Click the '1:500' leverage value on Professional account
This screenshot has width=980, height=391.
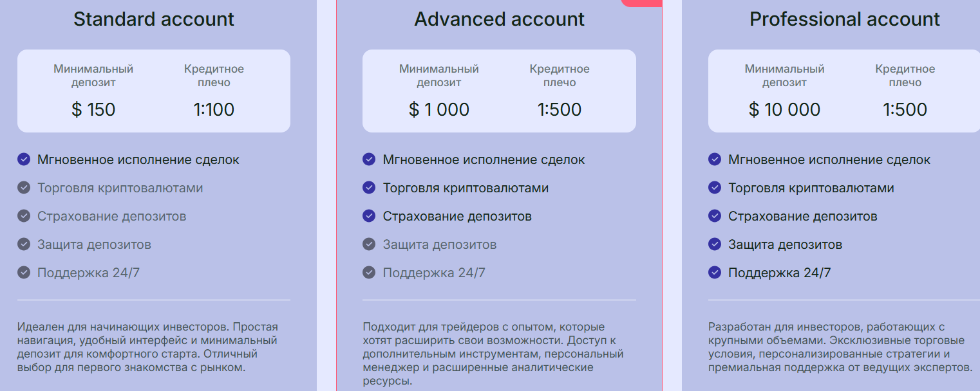(905, 109)
